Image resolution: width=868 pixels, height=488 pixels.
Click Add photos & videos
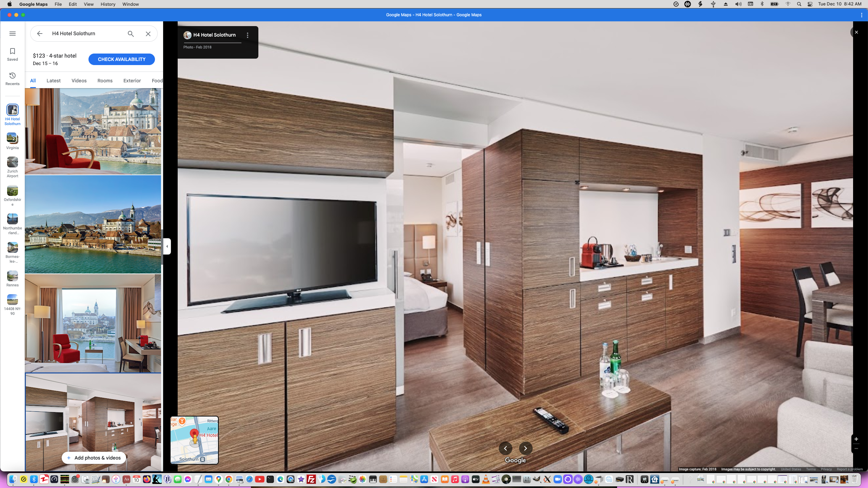coord(94,457)
